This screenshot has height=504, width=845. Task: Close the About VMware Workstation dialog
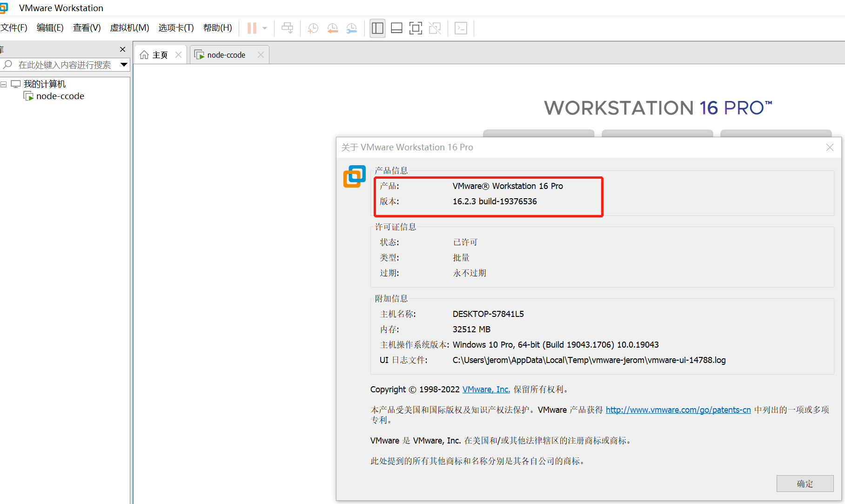click(x=830, y=148)
